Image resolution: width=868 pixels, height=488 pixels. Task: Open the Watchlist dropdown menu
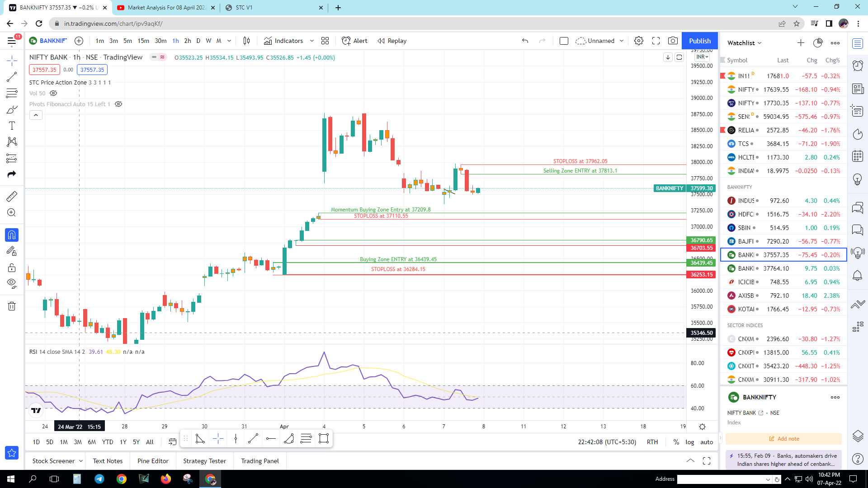(x=744, y=43)
